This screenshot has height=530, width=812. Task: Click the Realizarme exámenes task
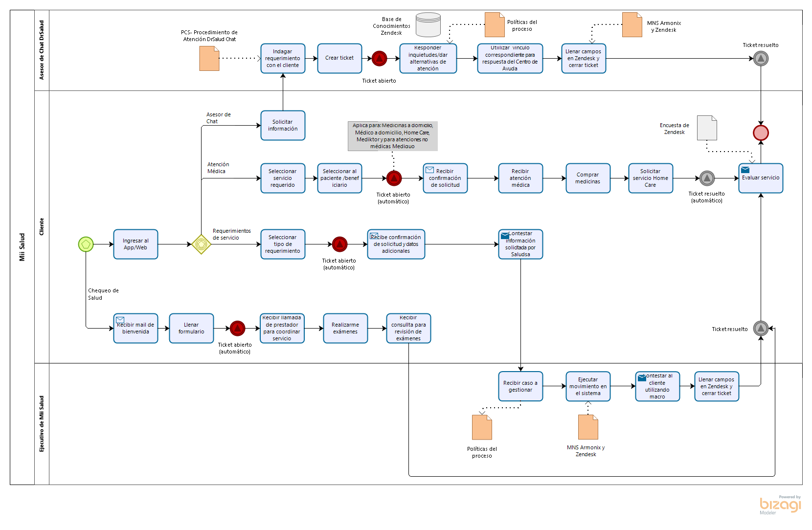tap(345, 328)
